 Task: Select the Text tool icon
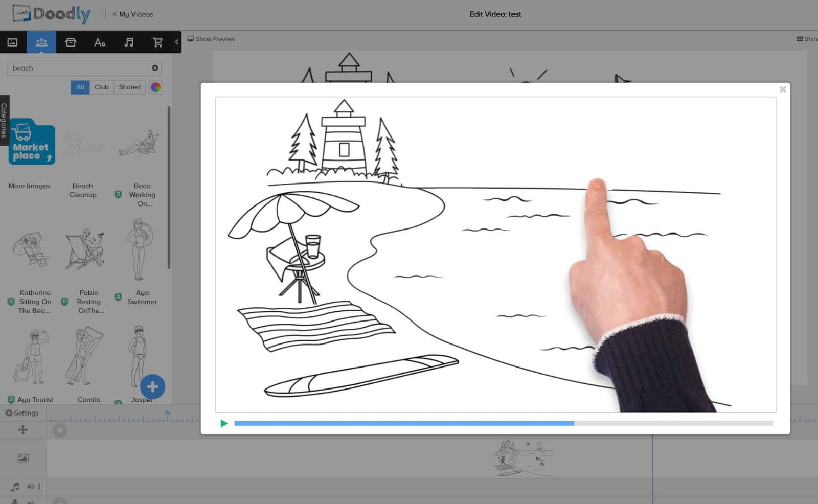[x=100, y=42]
